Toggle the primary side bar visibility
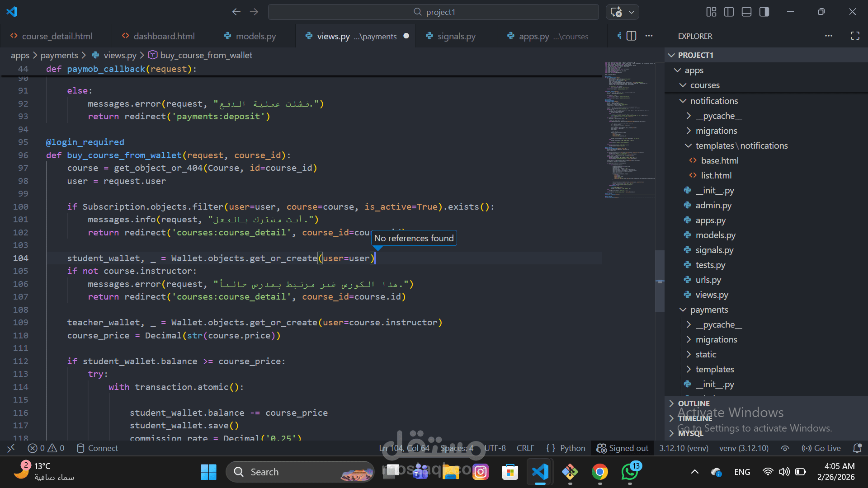 (x=729, y=12)
